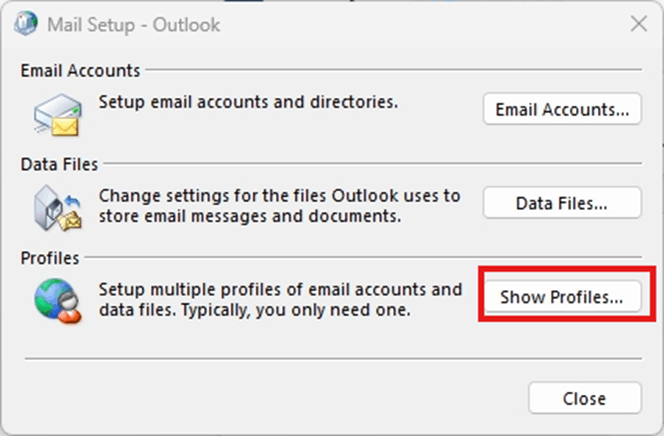
Task: Open the Data Files settings button
Action: (562, 203)
